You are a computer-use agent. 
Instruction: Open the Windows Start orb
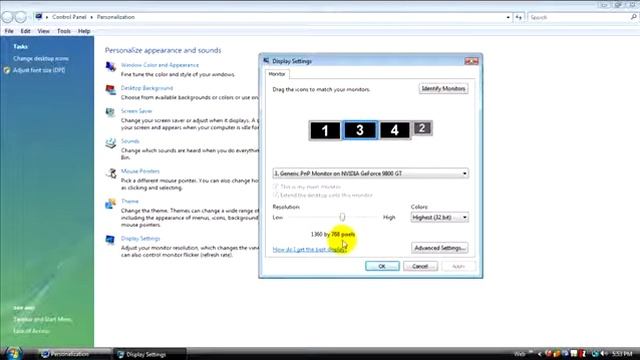pos(13,353)
